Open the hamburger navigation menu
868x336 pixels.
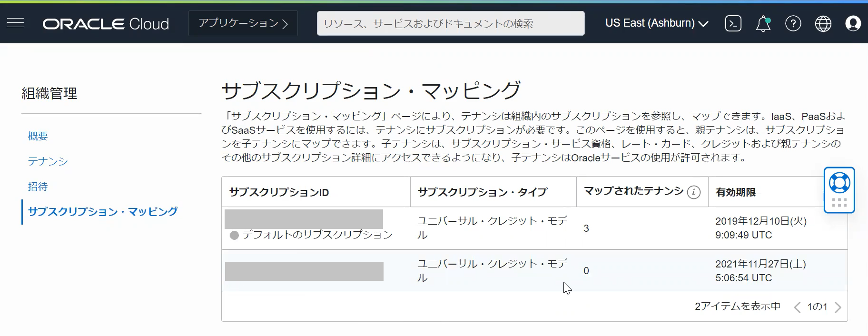click(x=16, y=23)
